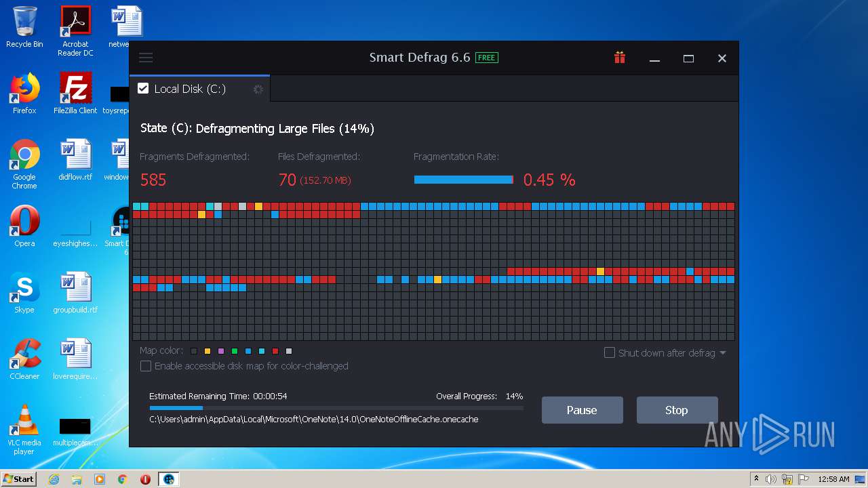Click the light gray map color swatch

pyautogui.click(x=289, y=351)
